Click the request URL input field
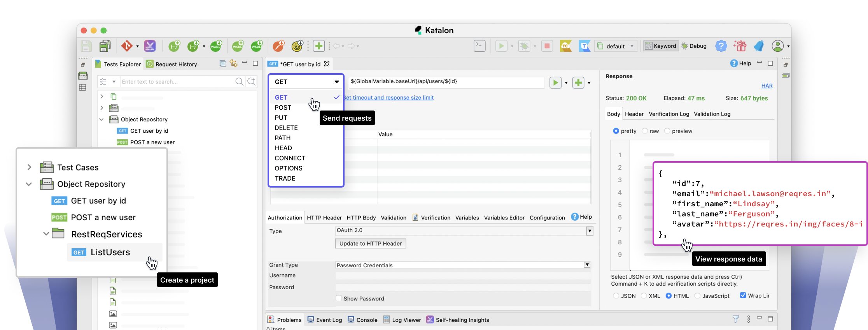This screenshot has height=330, width=868. pyautogui.click(x=446, y=81)
